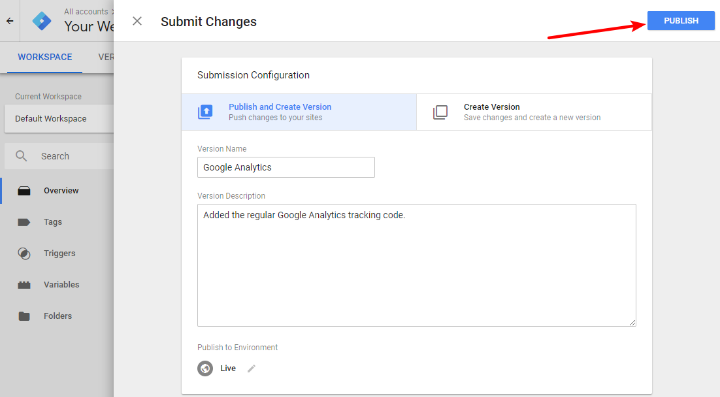Viewport: 720px width, 397px height.
Task: Click the Live environment globe icon
Action: coord(205,368)
